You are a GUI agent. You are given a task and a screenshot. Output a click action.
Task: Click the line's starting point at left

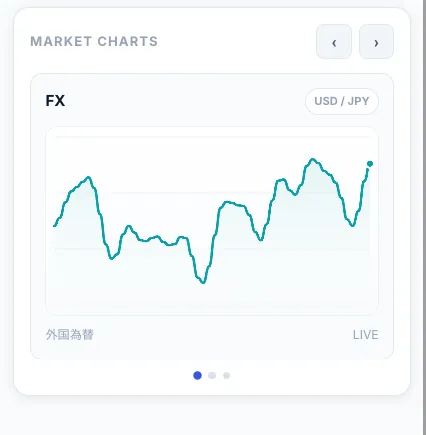coord(55,226)
